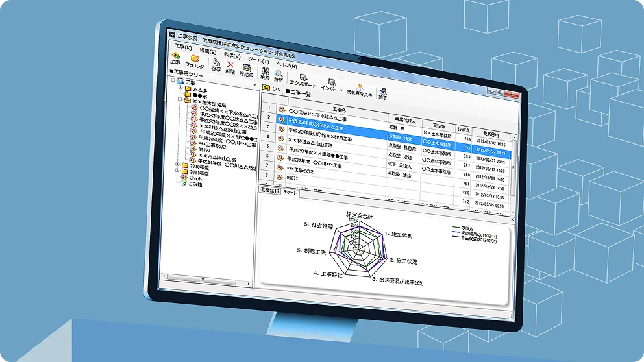The image size is (644, 362).
Task: Expand the △△県 folder node
Action: [x=180, y=88]
